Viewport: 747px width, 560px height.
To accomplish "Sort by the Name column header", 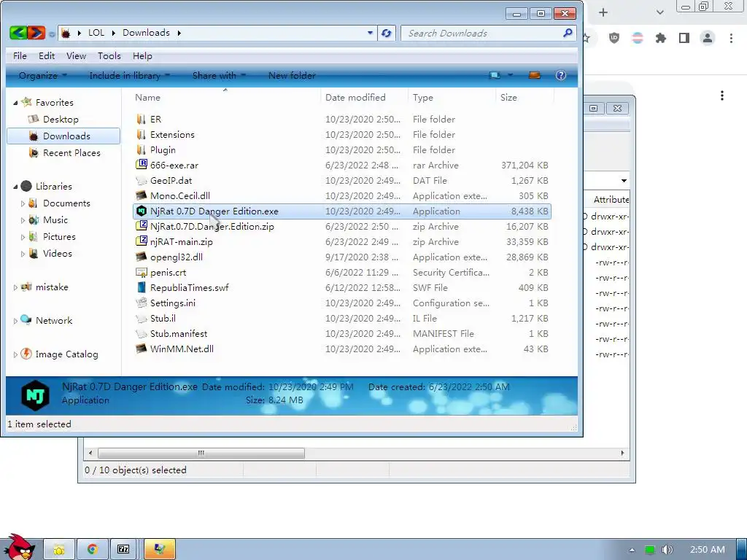I will [x=226, y=98].
